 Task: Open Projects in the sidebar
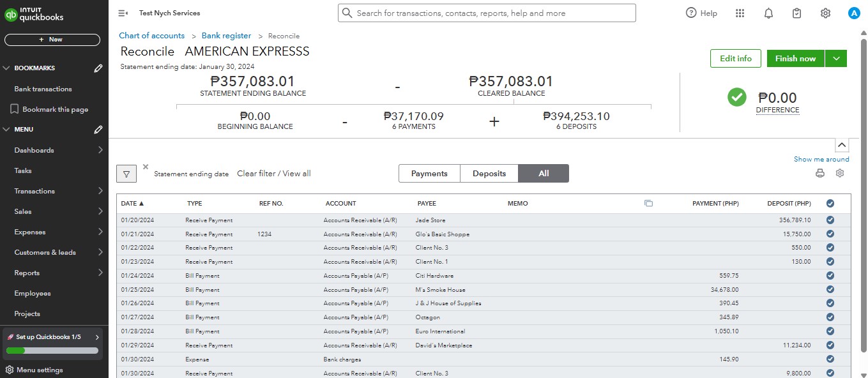(x=27, y=314)
